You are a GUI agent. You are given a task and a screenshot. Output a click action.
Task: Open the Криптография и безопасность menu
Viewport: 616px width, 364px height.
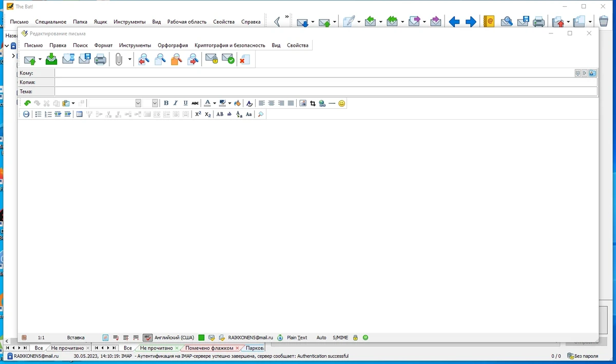point(230,45)
